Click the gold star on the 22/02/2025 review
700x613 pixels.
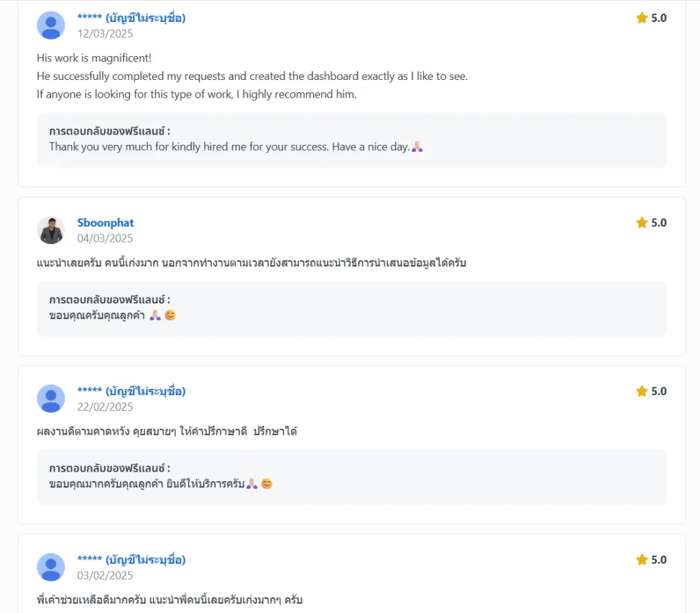642,392
